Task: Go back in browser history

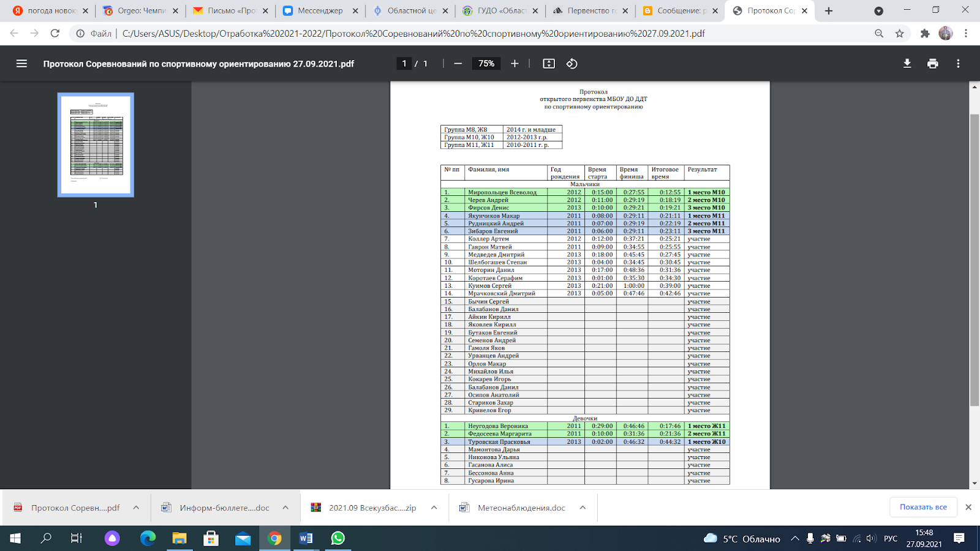Action: click(x=14, y=34)
